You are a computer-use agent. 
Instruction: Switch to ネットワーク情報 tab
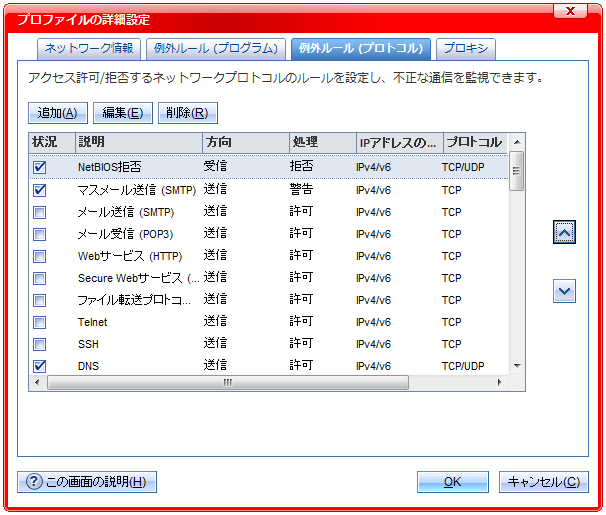pyautogui.click(x=90, y=48)
